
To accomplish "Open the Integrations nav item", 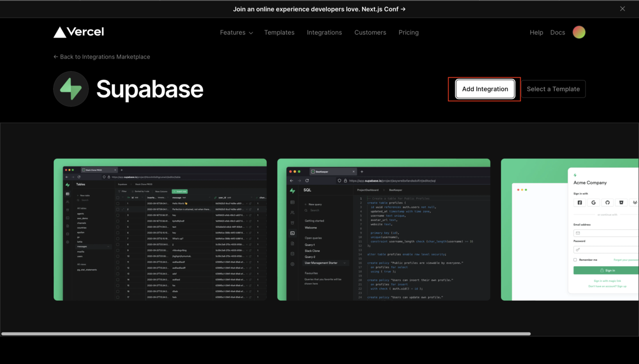I will (324, 32).
